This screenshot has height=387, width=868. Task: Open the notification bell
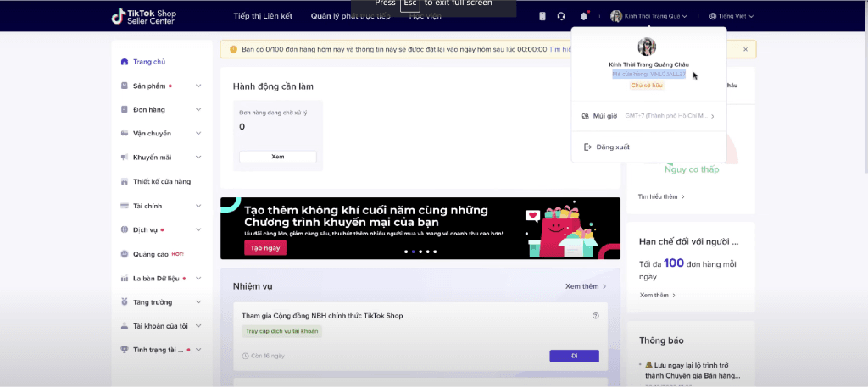pyautogui.click(x=584, y=16)
